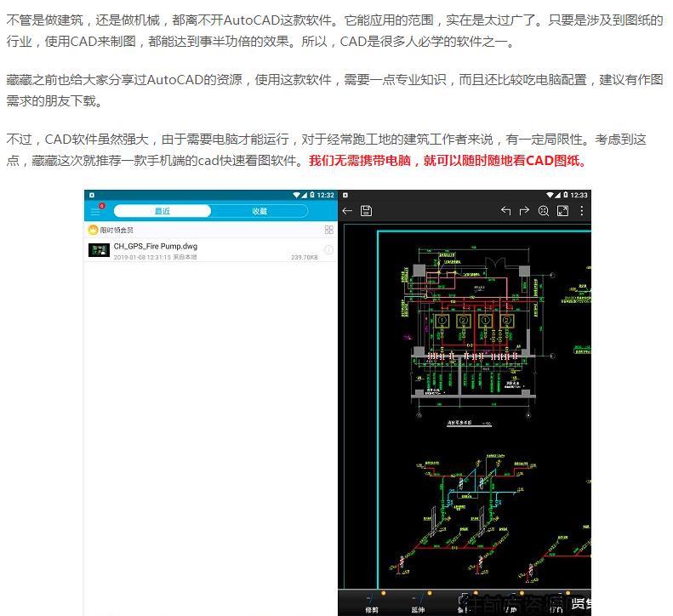Click the file size 239.70KB

pyautogui.click(x=305, y=257)
